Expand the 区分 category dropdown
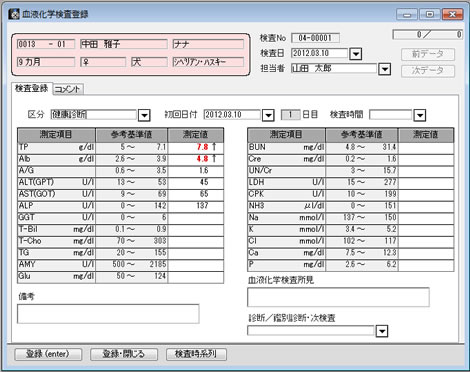 tap(144, 115)
